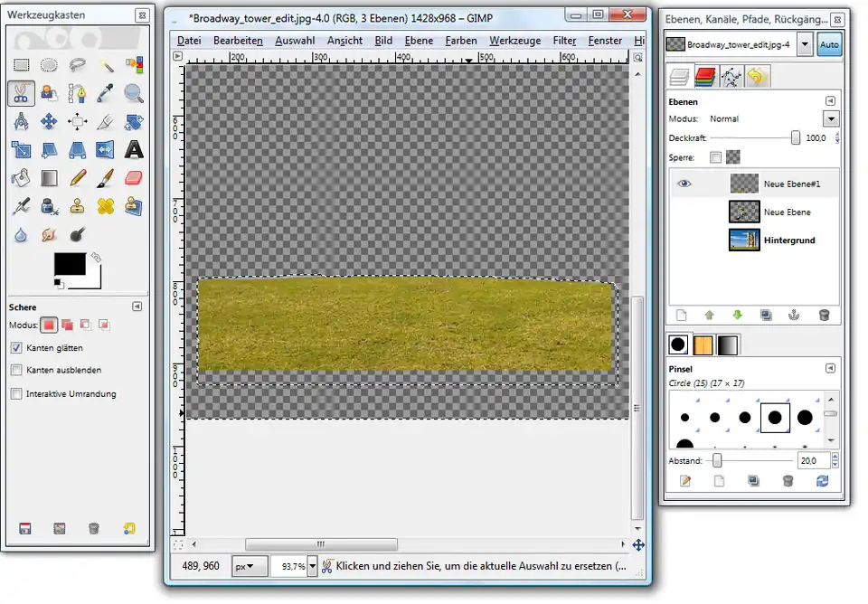Expand the image selector Broadway_tower_edit.jpg-4 dropdown
868x604 pixels.
(804, 44)
